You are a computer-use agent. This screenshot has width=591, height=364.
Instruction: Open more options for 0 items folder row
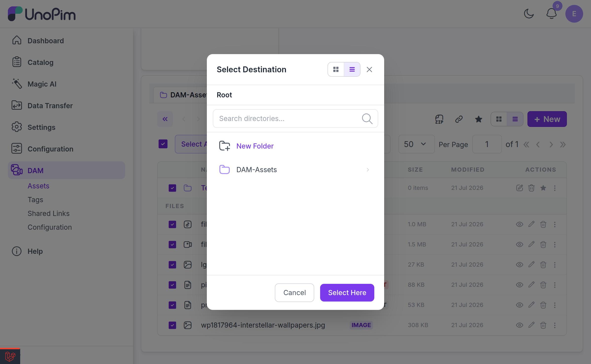coord(555,188)
